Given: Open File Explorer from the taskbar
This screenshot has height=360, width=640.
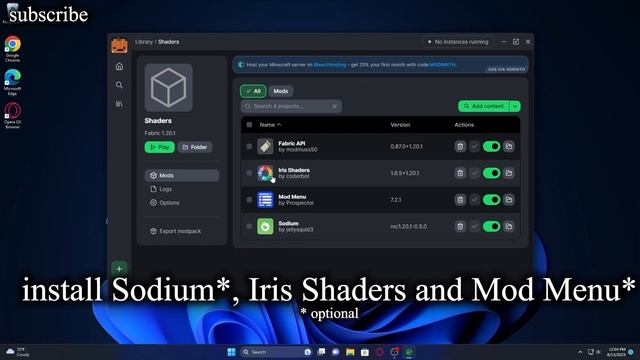Looking at the screenshot, I should (x=350, y=352).
